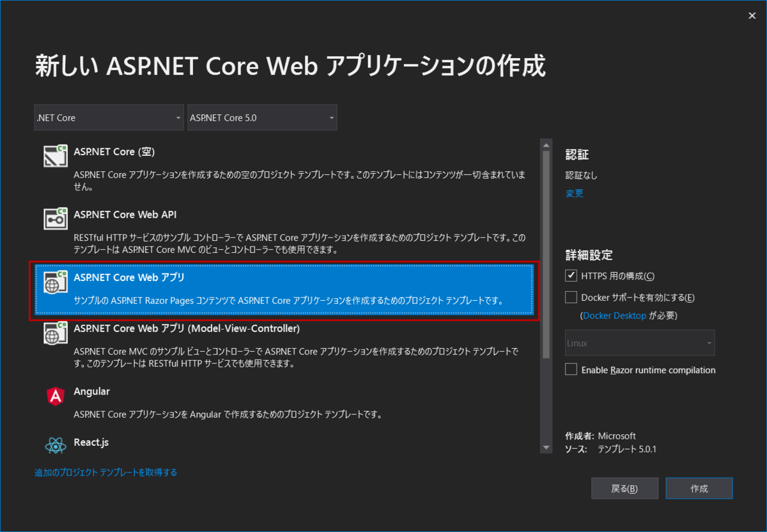The height and width of the screenshot is (532, 767).
Task: Enable the Docker サポートを有効にする checkbox
Action: pos(571,297)
